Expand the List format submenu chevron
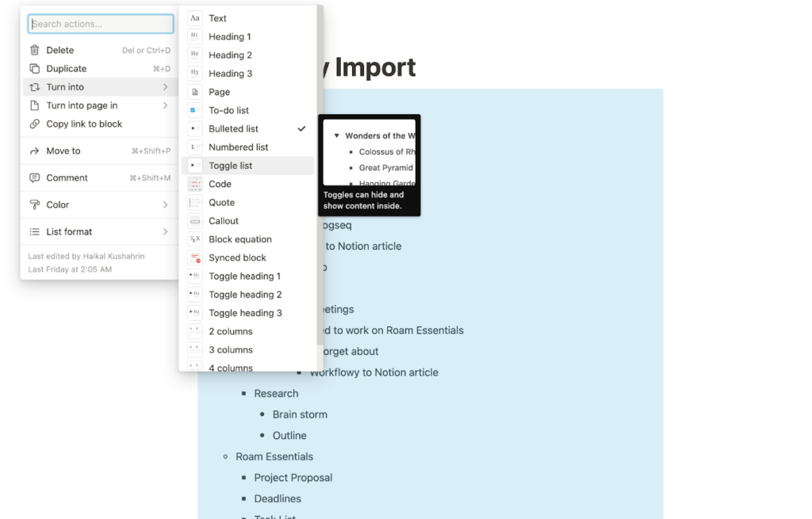This screenshot has height=519, width=812. pos(165,232)
